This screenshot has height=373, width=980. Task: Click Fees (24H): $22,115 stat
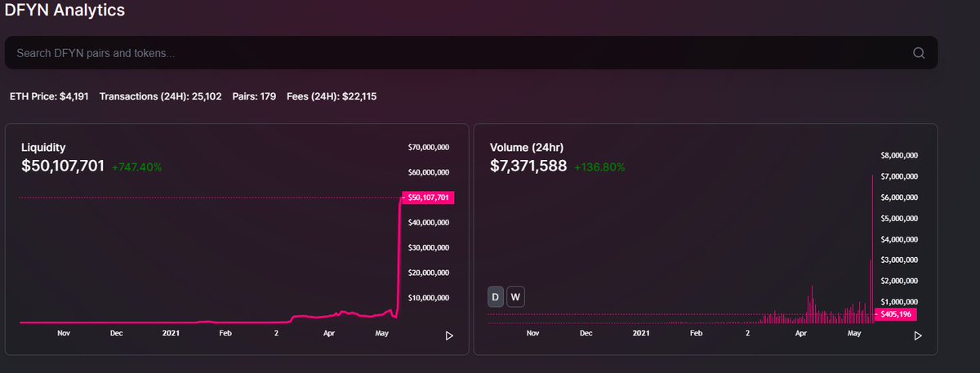332,96
